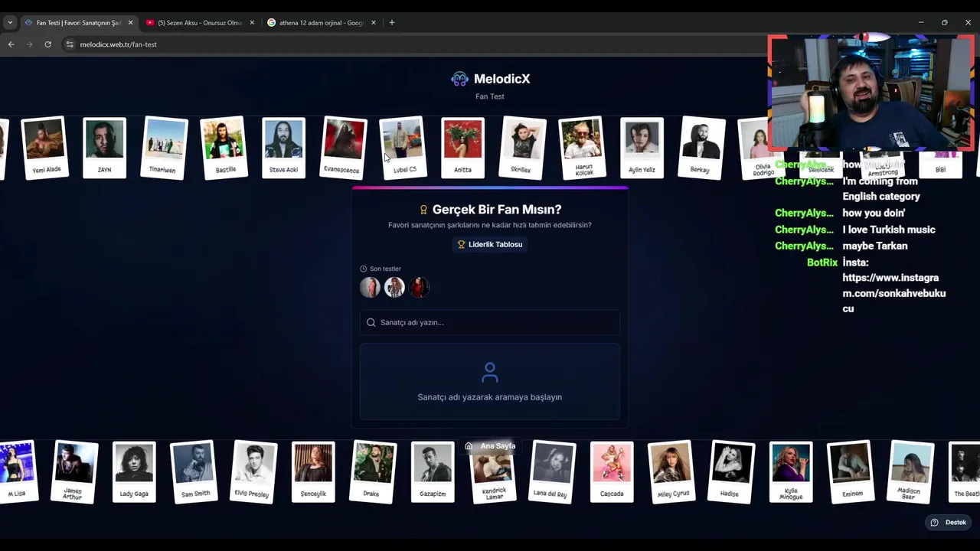980x551 pixels.
Task: Select the third recent test avatar in red
Action: click(x=419, y=287)
